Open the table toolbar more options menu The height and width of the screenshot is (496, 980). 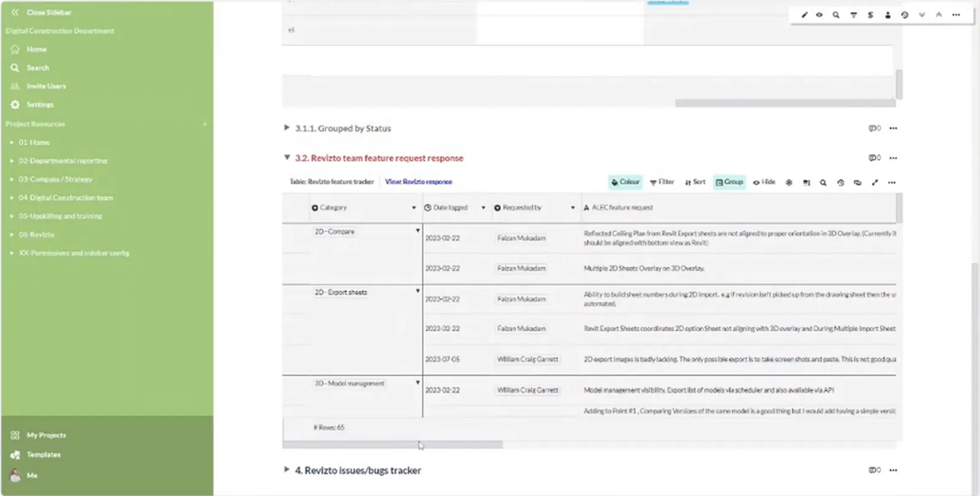point(892,182)
